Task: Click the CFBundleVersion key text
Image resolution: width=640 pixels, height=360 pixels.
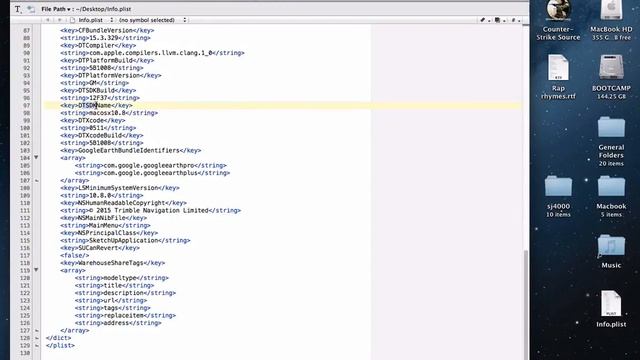Action: pyautogui.click(x=107, y=30)
